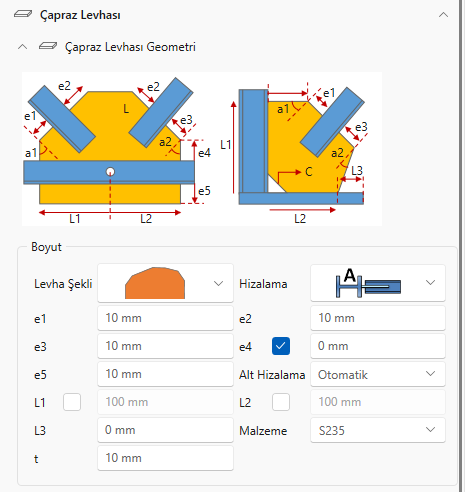
Task: Click the L3 value field
Action: (165, 430)
